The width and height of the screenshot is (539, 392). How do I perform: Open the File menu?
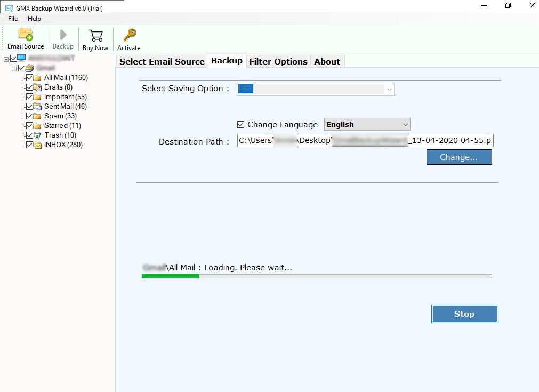click(13, 19)
